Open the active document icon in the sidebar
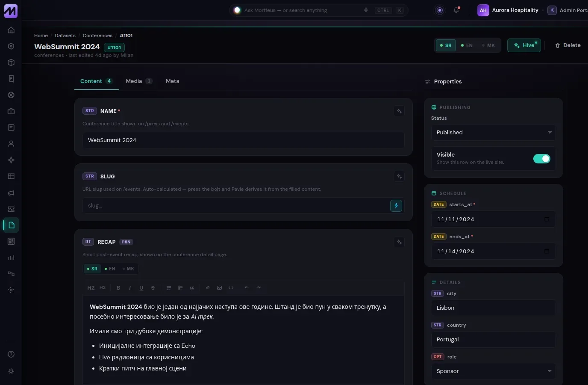Screen dimensions: 588x385 [11, 225]
